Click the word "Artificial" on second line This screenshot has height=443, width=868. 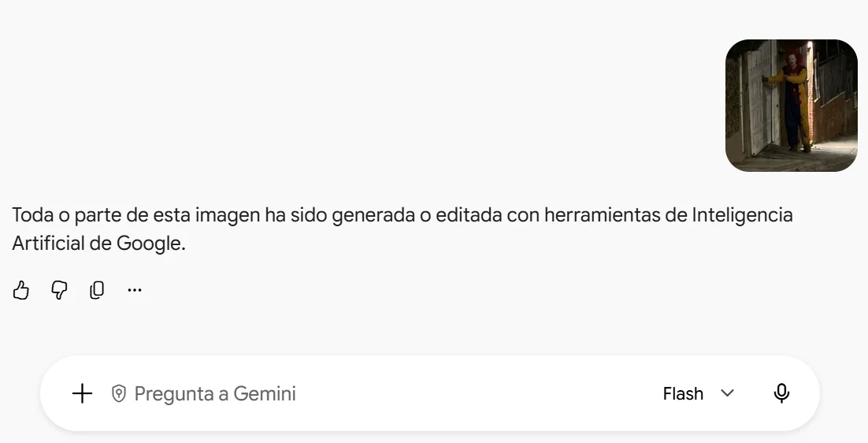pos(47,243)
